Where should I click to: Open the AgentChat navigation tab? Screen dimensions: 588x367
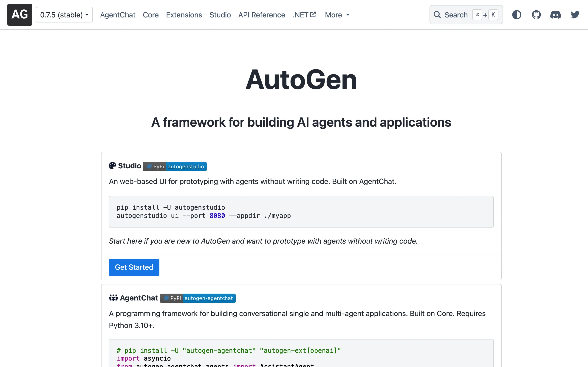(x=118, y=15)
